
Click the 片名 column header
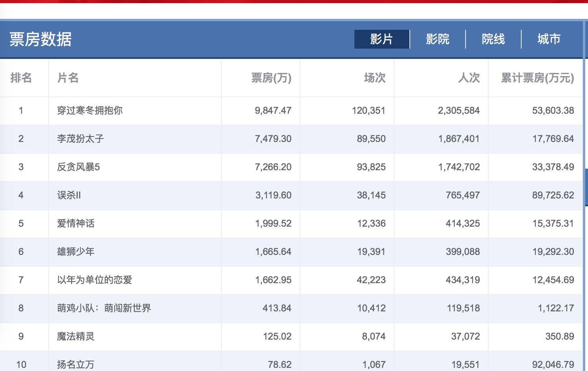[x=68, y=78]
